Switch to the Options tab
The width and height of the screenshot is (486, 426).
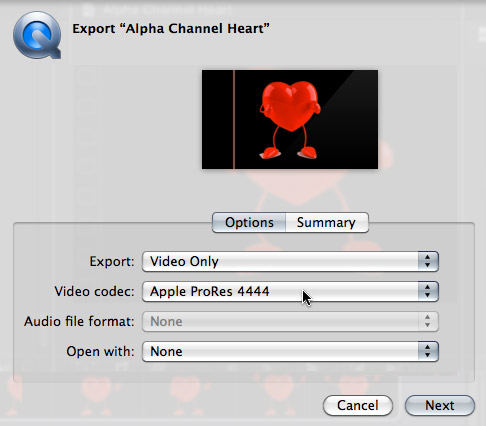[x=249, y=222]
